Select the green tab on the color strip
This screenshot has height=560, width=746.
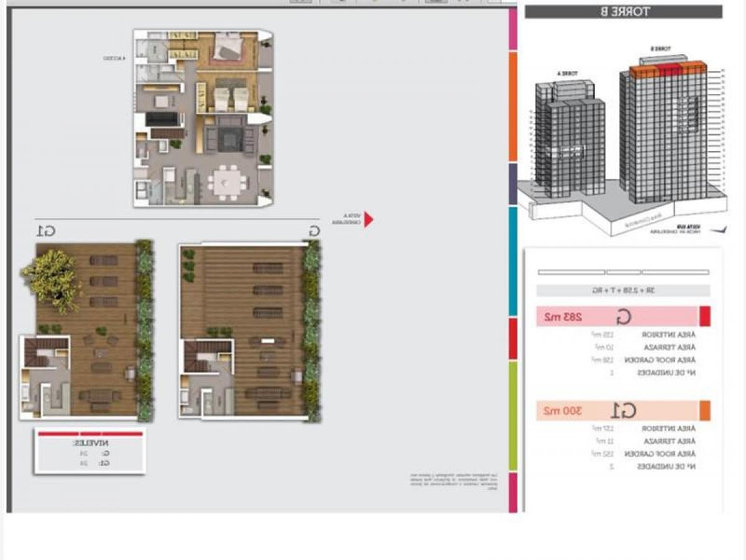(x=513, y=416)
